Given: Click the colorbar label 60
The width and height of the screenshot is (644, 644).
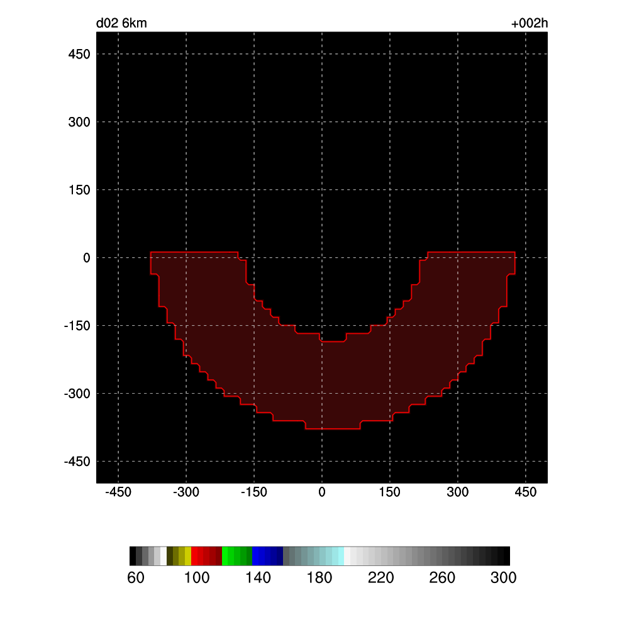Looking at the screenshot, I should (x=136, y=579).
